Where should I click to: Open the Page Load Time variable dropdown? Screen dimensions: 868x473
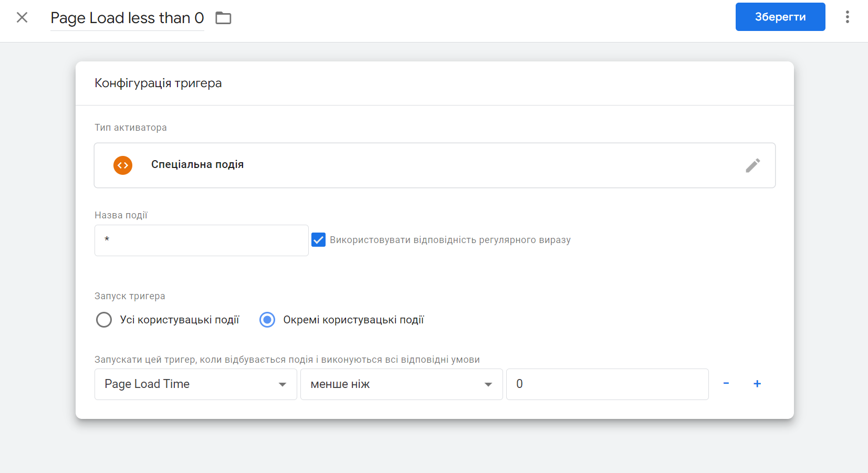pyautogui.click(x=195, y=384)
